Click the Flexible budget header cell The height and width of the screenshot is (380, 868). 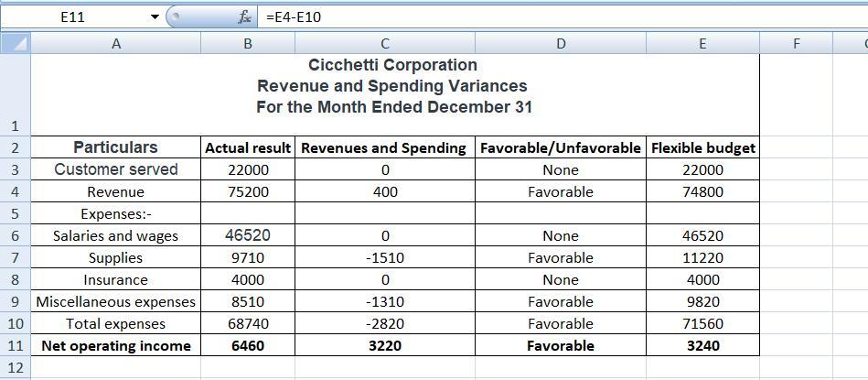pos(702,147)
